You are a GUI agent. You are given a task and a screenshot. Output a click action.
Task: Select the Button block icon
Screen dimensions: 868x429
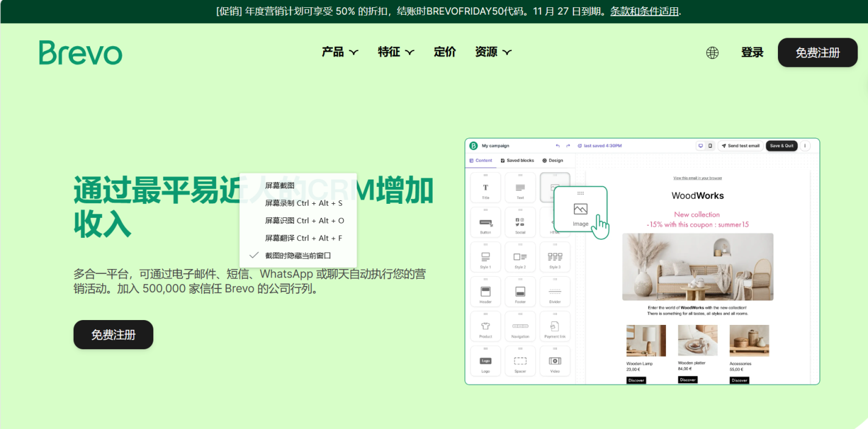[485, 221]
